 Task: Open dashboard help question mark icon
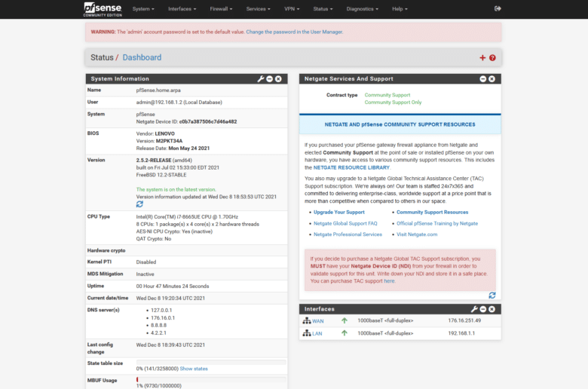click(x=492, y=58)
